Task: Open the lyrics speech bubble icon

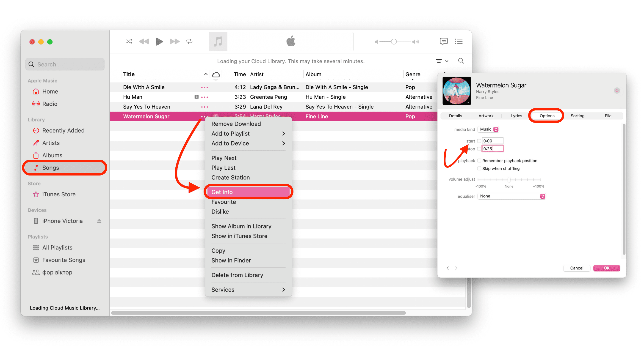Action: 444,41
